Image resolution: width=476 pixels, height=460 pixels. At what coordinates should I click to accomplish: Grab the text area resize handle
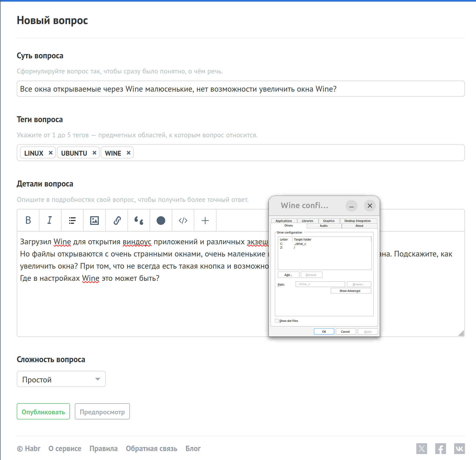tap(461, 334)
